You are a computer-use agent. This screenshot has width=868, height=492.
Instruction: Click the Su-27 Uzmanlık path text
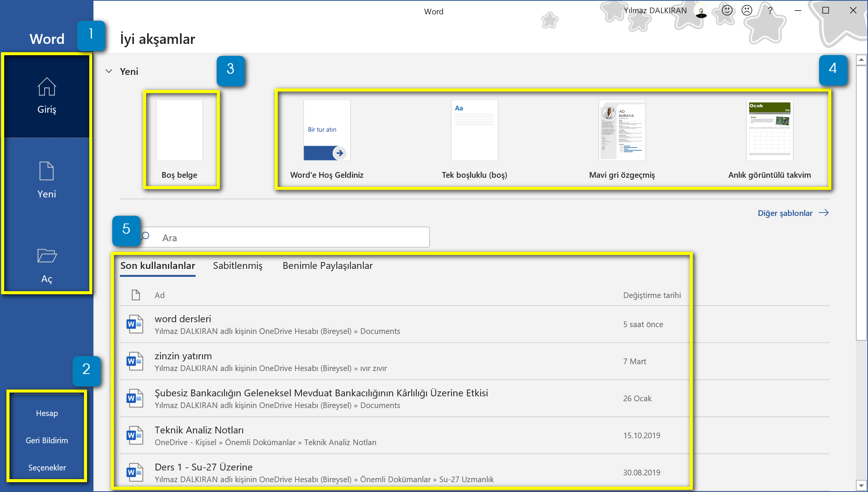point(467,480)
